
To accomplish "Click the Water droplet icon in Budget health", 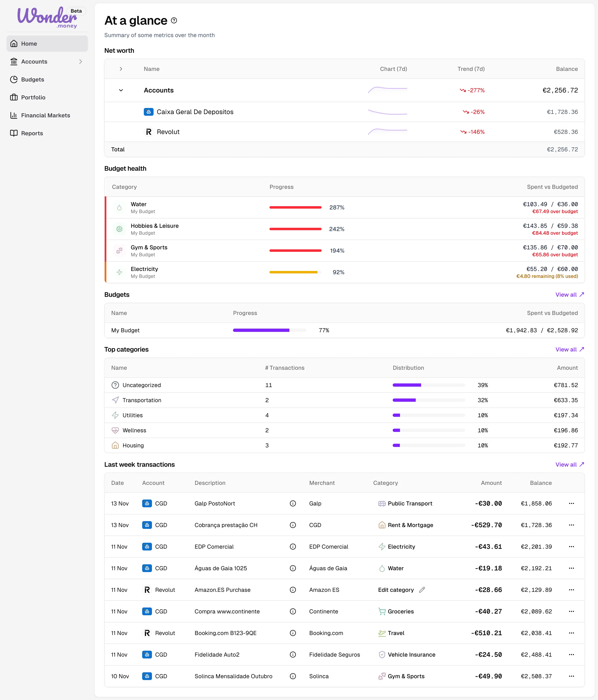I will pyautogui.click(x=119, y=208).
